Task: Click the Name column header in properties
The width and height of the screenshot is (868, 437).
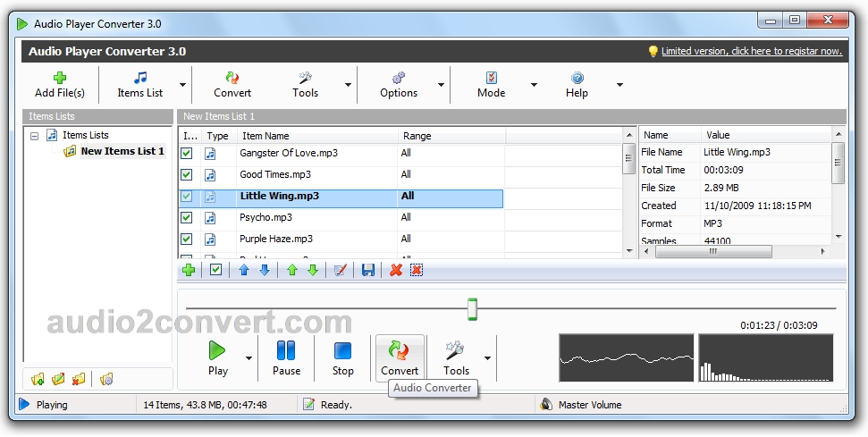Action: point(670,135)
